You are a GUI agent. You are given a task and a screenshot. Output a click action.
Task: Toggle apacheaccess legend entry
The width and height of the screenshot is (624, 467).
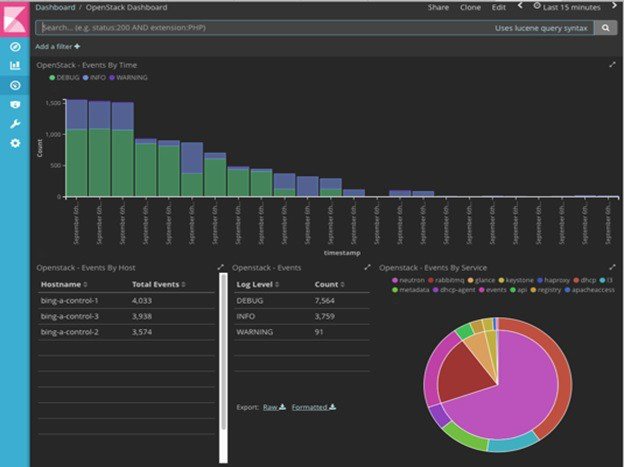coord(589,290)
